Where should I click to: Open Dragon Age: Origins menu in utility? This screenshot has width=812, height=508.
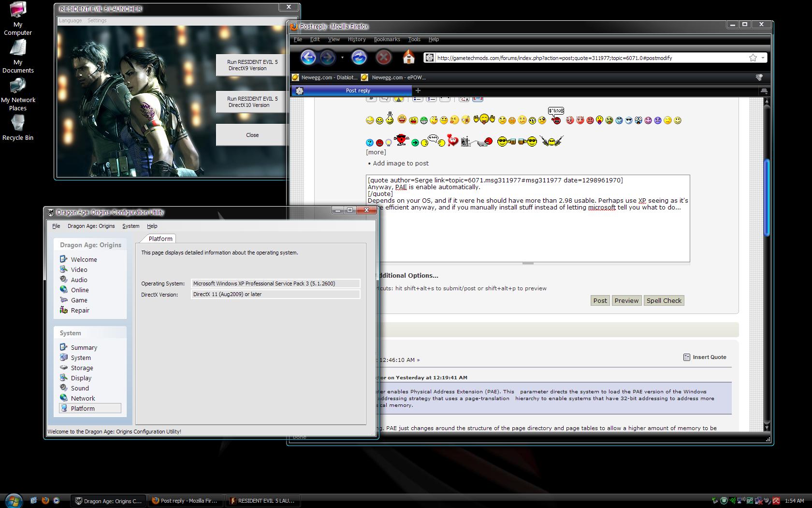[x=91, y=226]
